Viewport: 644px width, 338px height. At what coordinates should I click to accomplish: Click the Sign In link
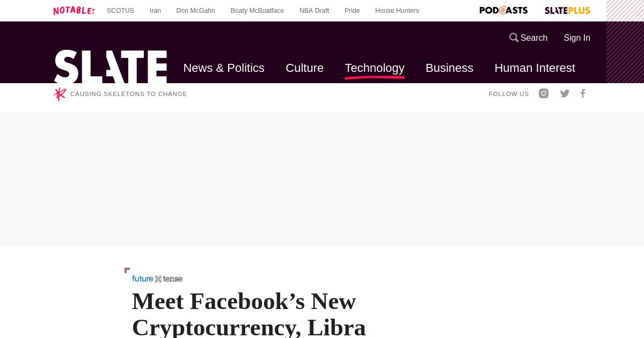577,38
